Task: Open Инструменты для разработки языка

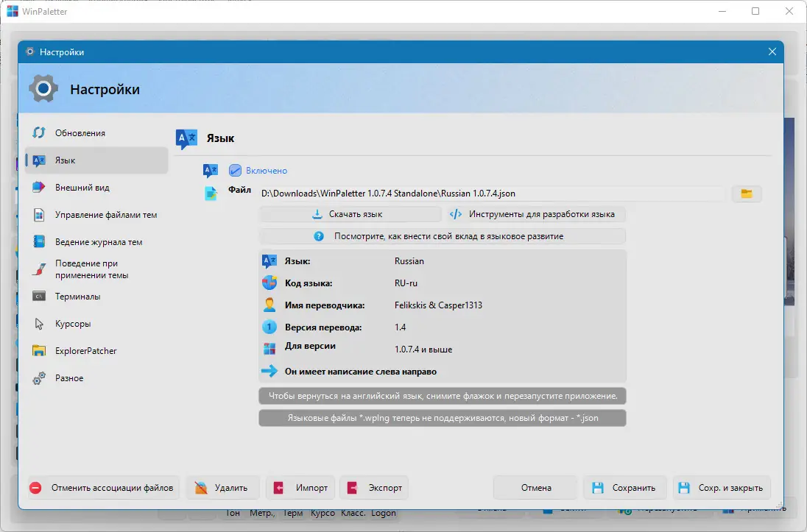Action: click(535, 214)
